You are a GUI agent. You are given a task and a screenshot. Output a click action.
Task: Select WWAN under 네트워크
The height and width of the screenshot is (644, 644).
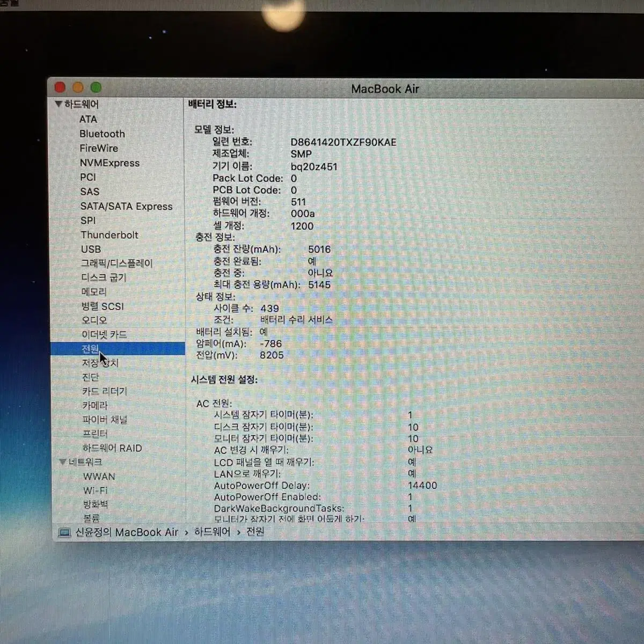point(99,477)
